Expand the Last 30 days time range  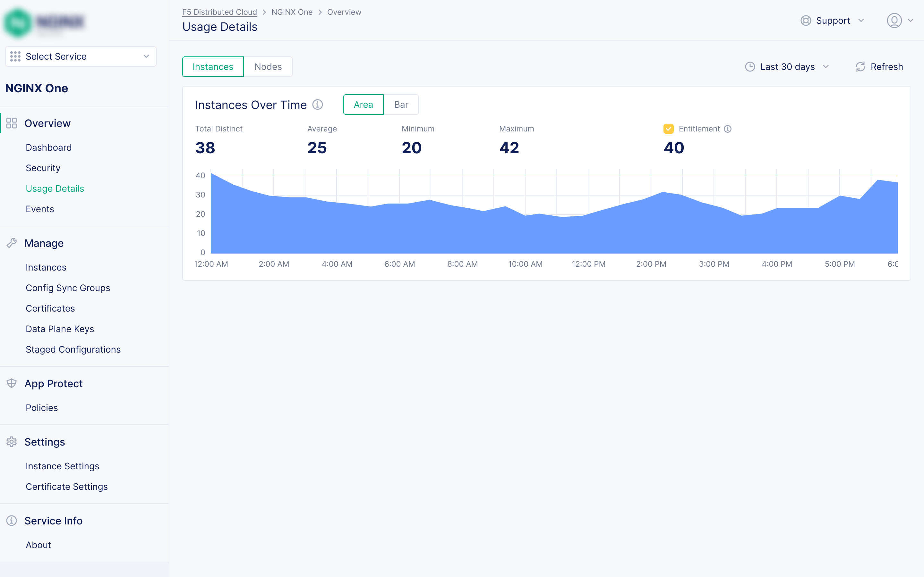tap(787, 67)
